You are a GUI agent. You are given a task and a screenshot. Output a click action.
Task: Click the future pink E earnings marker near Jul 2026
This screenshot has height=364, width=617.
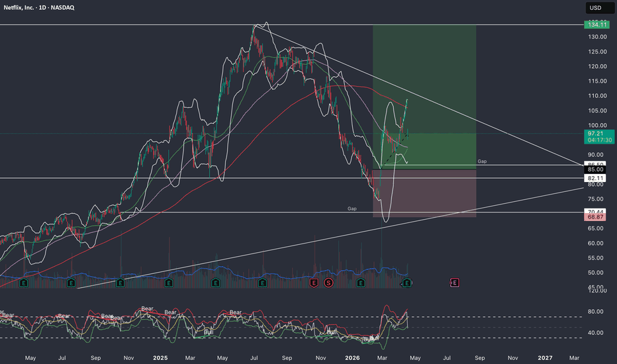455,283
